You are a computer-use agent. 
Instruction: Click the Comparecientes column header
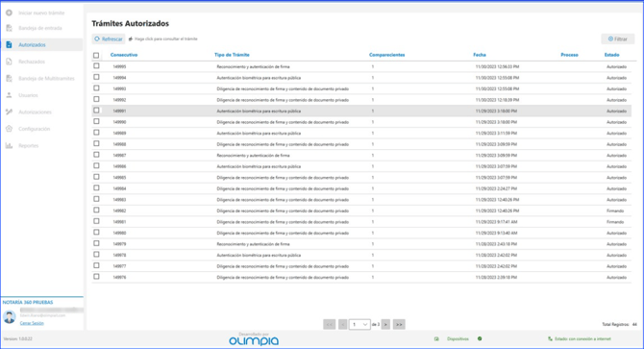point(387,55)
